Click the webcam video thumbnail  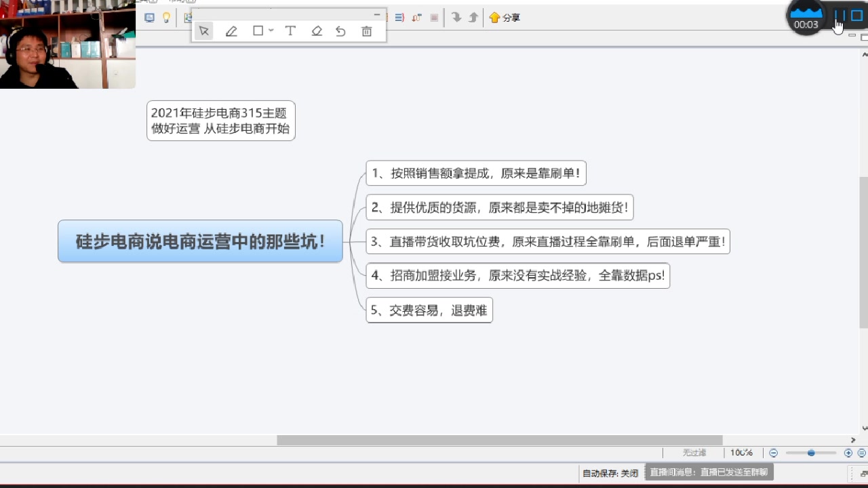point(68,44)
